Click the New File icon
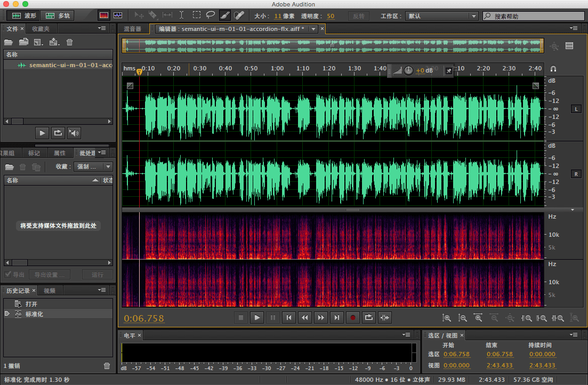The height and width of the screenshot is (385, 588). 38,42
